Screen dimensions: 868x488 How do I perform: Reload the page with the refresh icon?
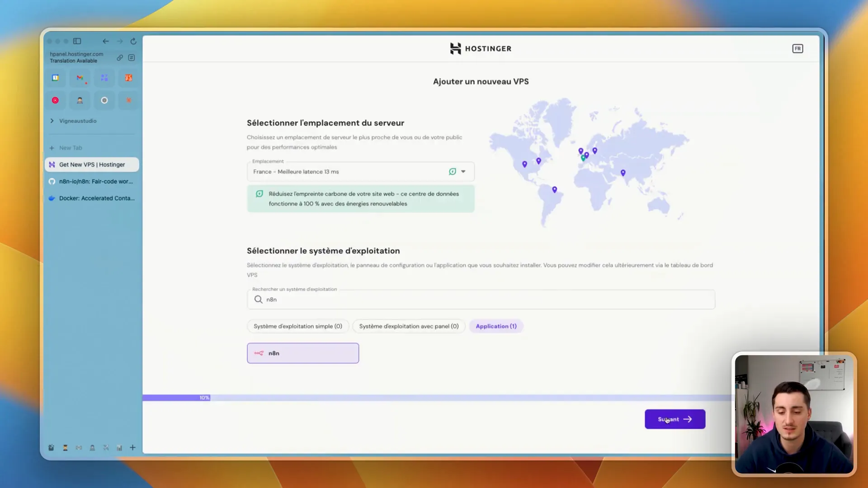click(x=133, y=41)
